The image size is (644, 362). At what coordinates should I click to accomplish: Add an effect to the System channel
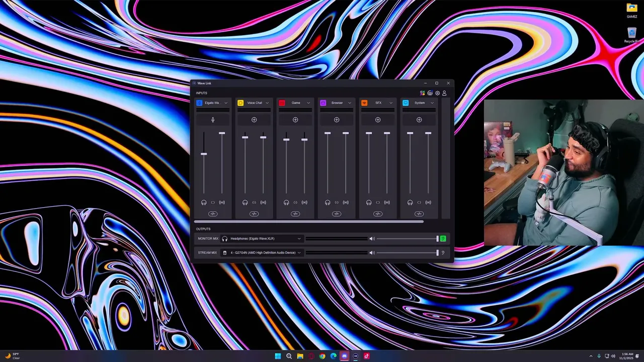pos(419,120)
